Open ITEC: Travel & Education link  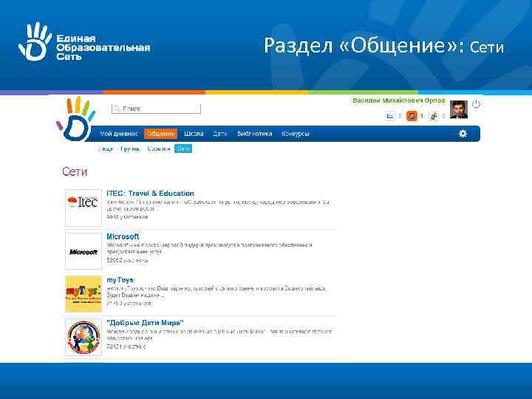(x=150, y=194)
